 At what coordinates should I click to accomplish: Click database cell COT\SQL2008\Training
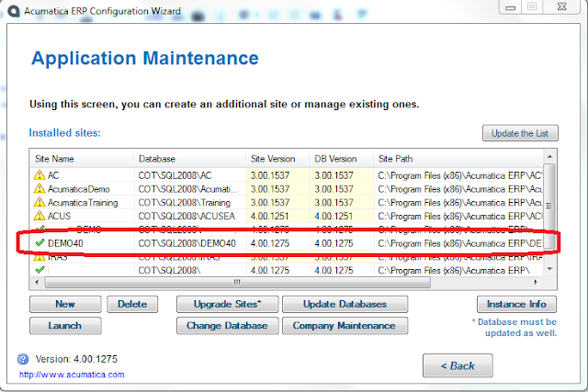tap(184, 202)
